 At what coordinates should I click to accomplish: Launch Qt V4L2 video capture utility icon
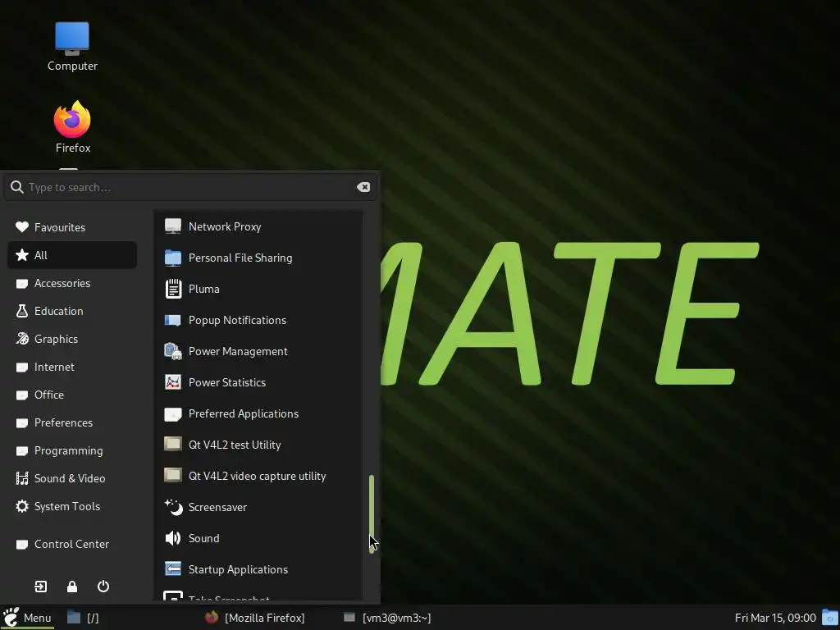172,476
